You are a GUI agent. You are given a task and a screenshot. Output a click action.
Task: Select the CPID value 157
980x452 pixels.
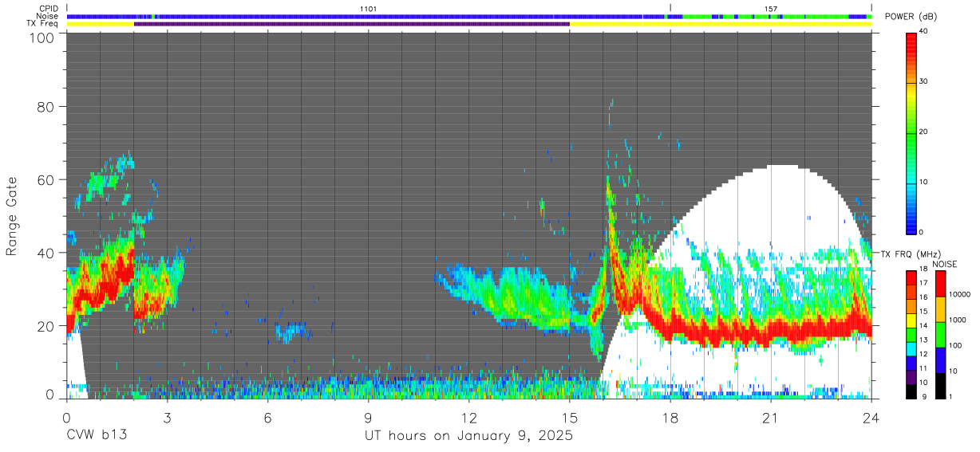(x=771, y=8)
